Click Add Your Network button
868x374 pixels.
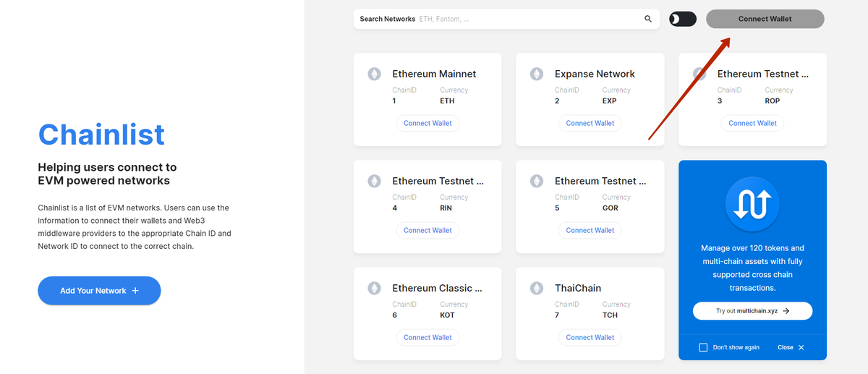click(x=99, y=291)
